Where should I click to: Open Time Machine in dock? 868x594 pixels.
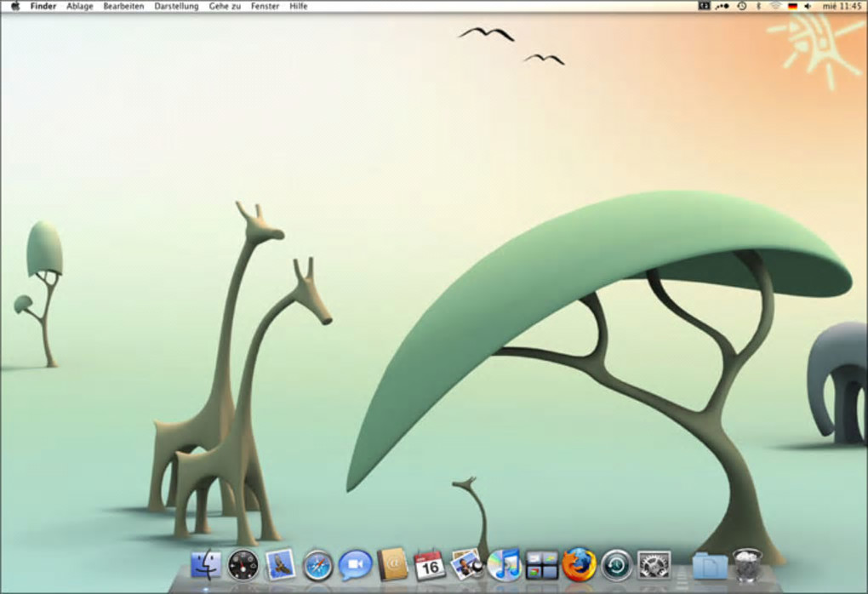pos(616,565)
